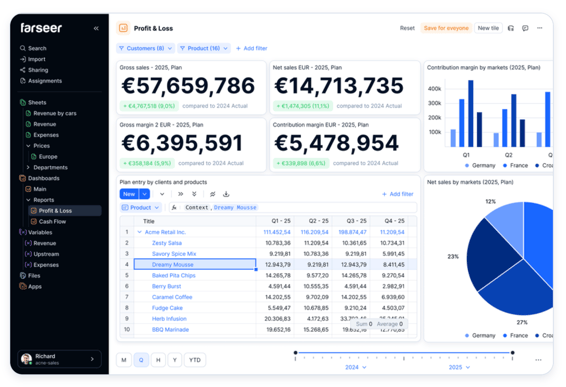Click the formula bar input field
566x387 pixels.
coord(293,207)
